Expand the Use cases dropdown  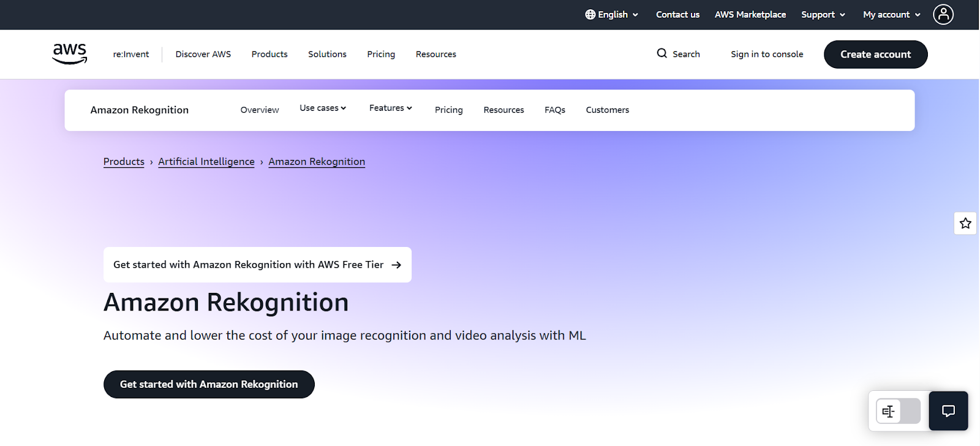click(323, 108)
